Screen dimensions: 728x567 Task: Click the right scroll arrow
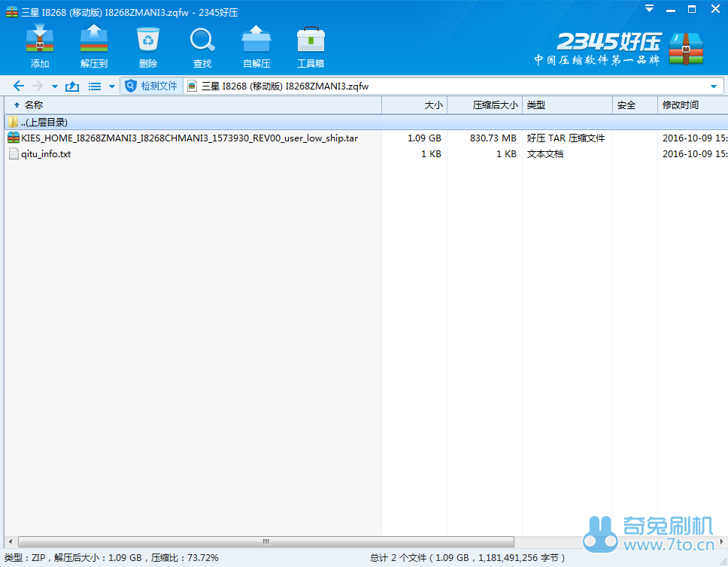pos(721,541)
